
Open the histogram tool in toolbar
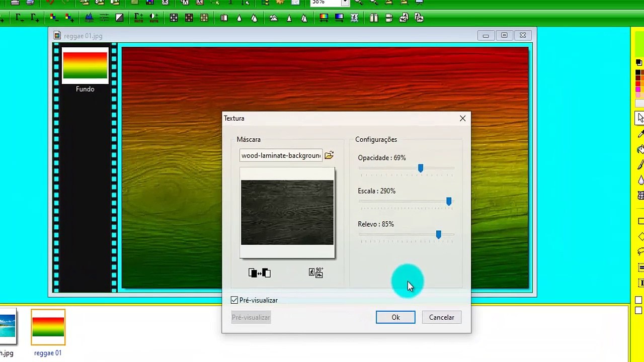89,18
